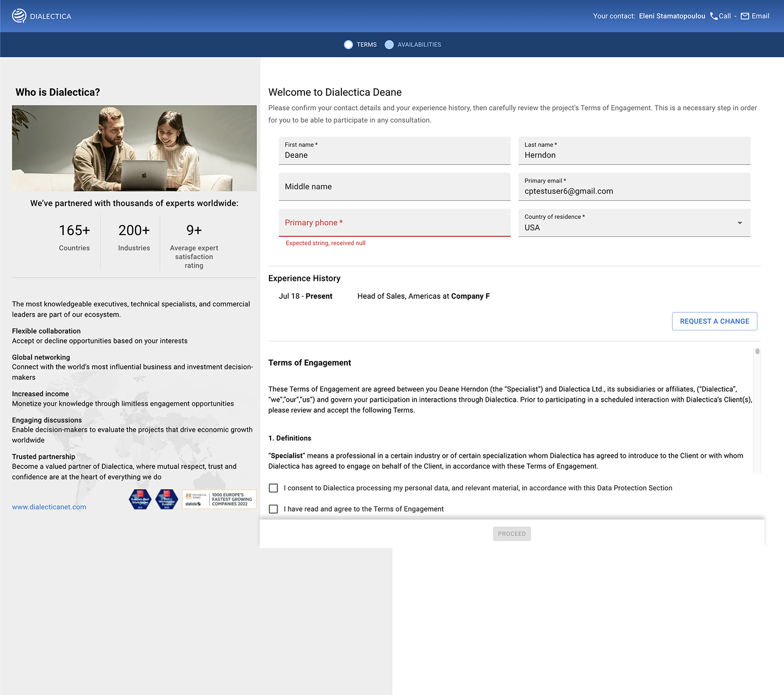Click the contact name Eleni Stamatopoulou
784x695 pixels.
(x=672, y=16)
